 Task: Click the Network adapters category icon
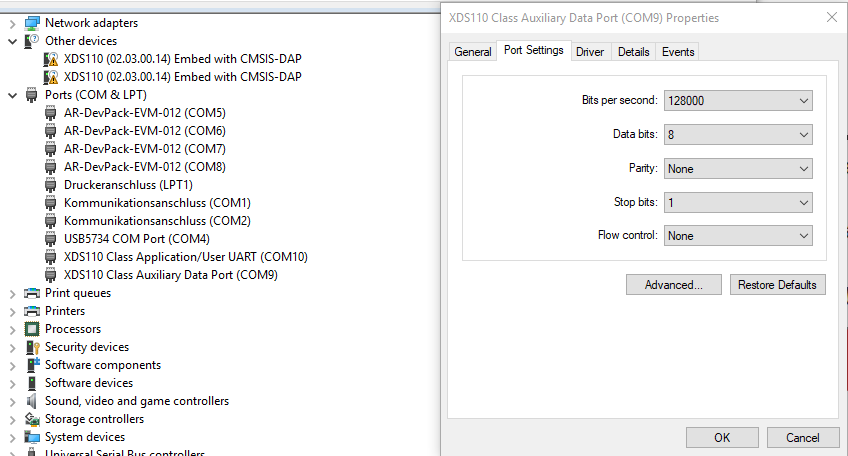coord(32,23)
